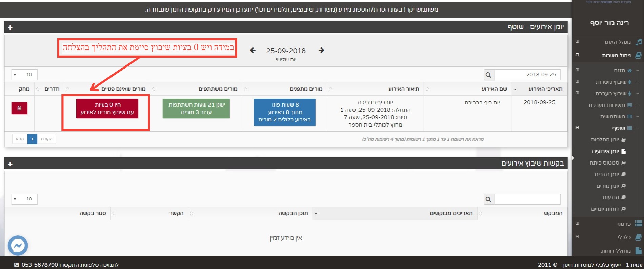Click the grid icon beside משתמשים
Screen dimensions: 644x269
pyautogui.click(x=630, y=116)
